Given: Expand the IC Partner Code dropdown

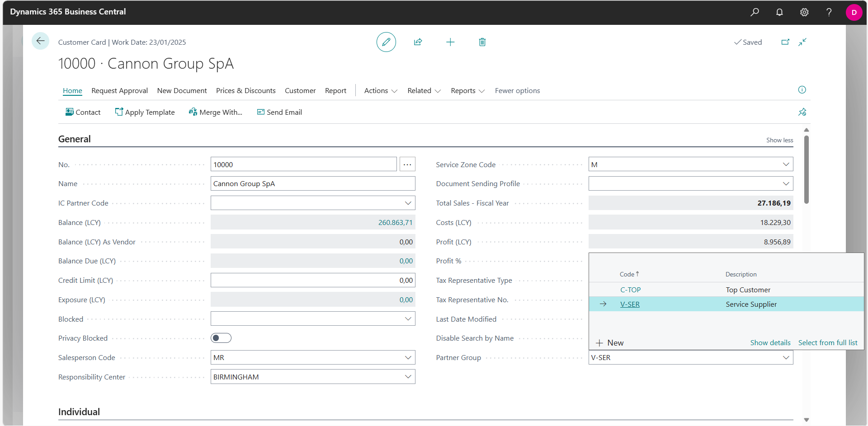Looking at the screenshot, I should (x=408, y=203).
